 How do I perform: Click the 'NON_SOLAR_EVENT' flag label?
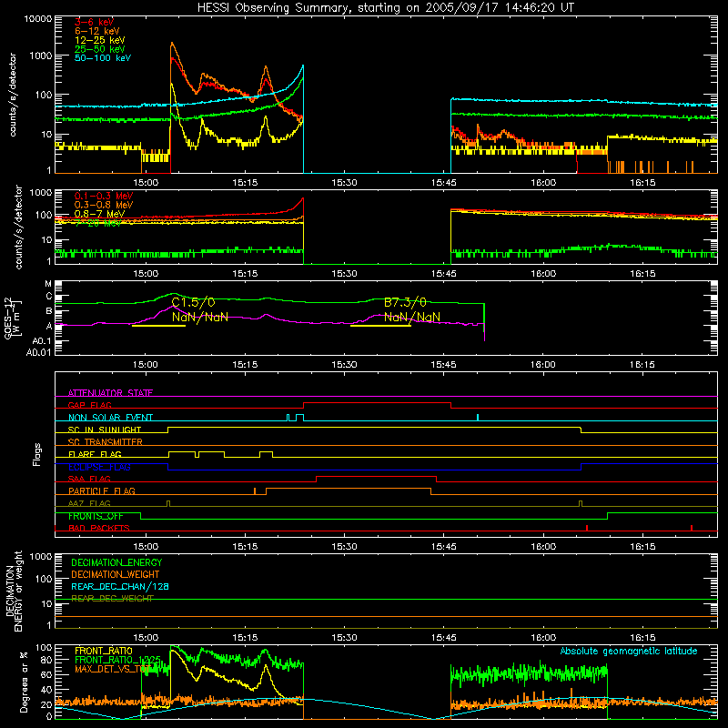point(110,418)
